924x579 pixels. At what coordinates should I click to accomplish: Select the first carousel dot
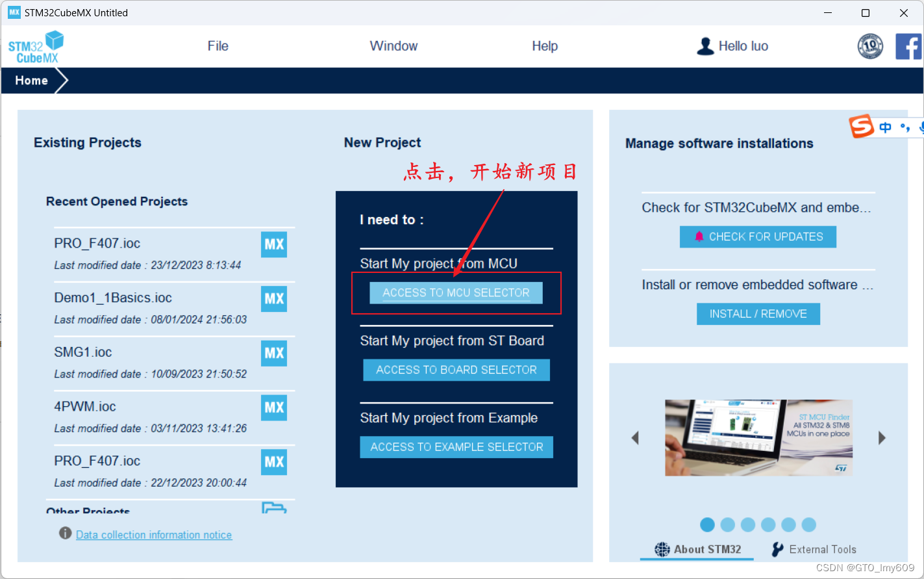pyautogui.click(x=708, y=524)
